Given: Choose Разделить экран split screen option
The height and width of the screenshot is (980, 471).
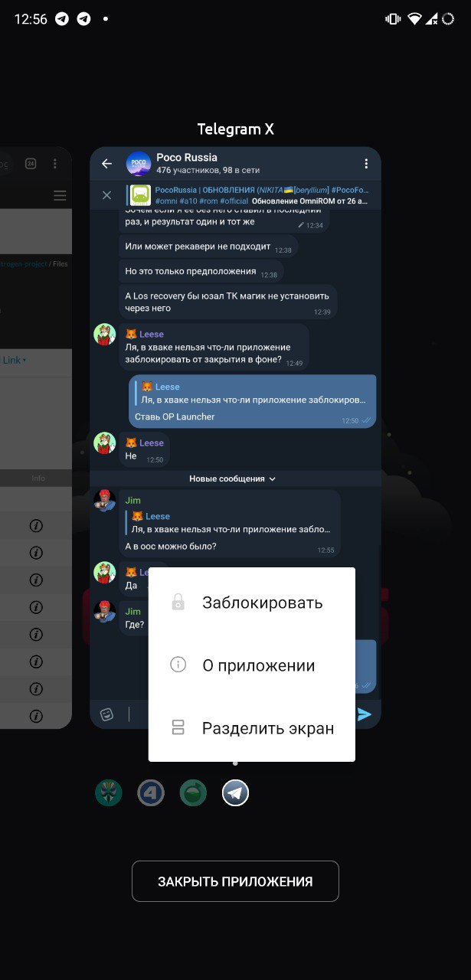Looking at the screenshot, I should (x=252, y=728).
